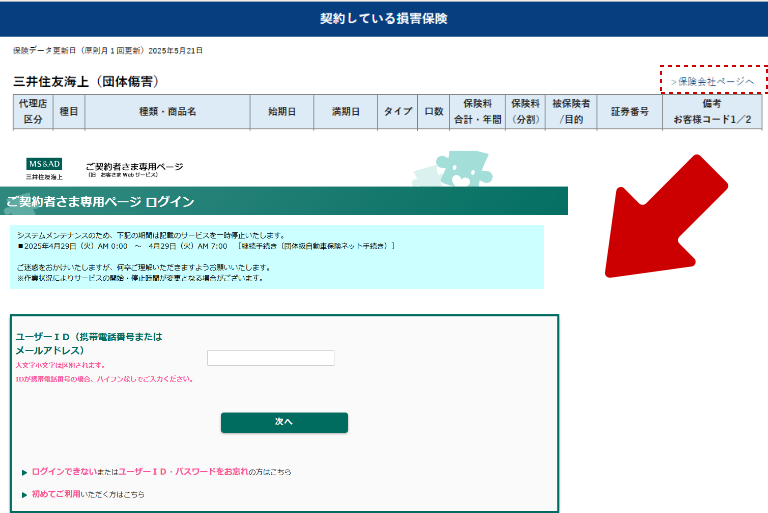Click the 種類・商品名 column header

pyautogui.click(x=168, y=112)
